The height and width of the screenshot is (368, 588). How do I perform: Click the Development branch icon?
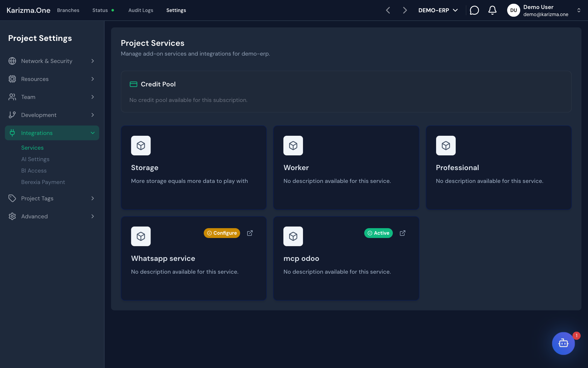click(12, 115)
